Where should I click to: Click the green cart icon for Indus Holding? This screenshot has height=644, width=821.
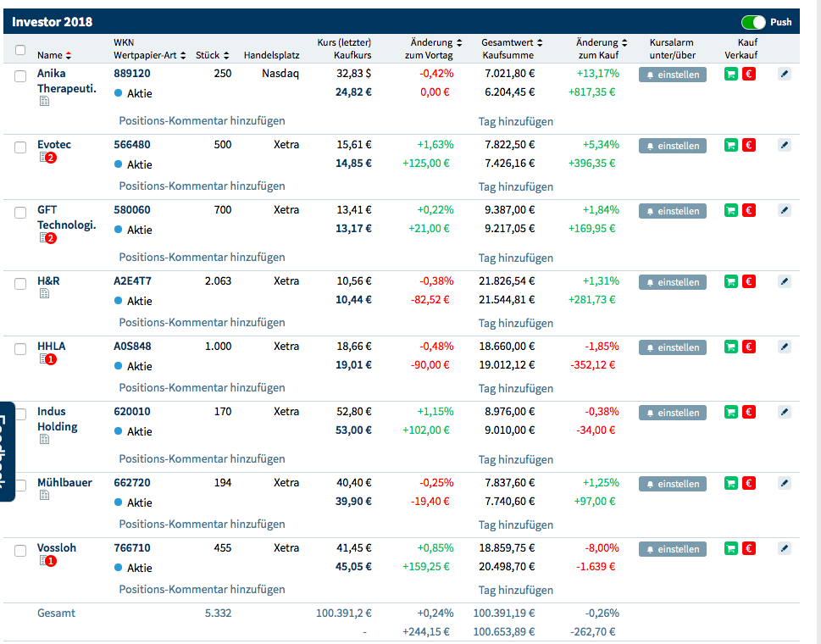point(731,412)
